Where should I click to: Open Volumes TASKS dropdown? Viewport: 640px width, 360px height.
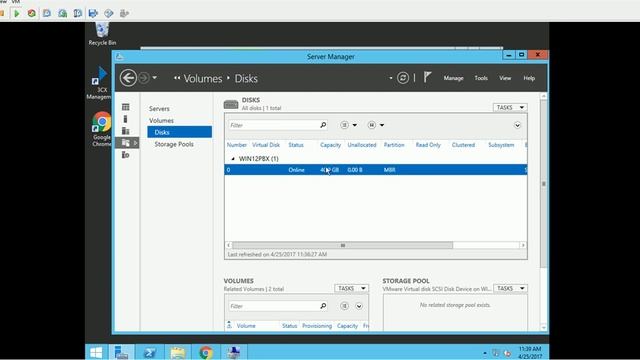(x=351, y=289)
